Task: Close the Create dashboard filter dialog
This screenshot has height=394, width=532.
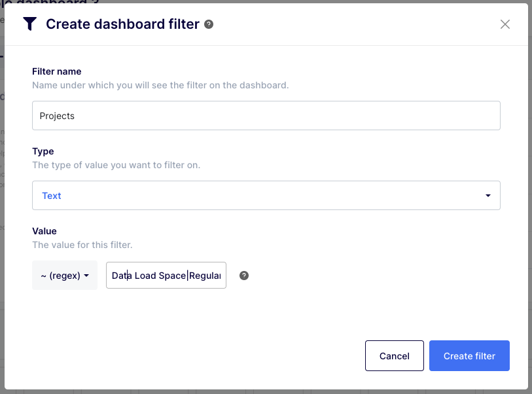Action: pyautogui.click(x=505, y=24)
